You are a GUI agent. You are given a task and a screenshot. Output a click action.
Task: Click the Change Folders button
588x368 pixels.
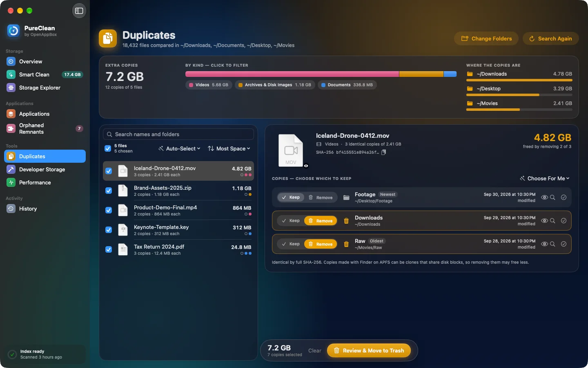point(486,38)
